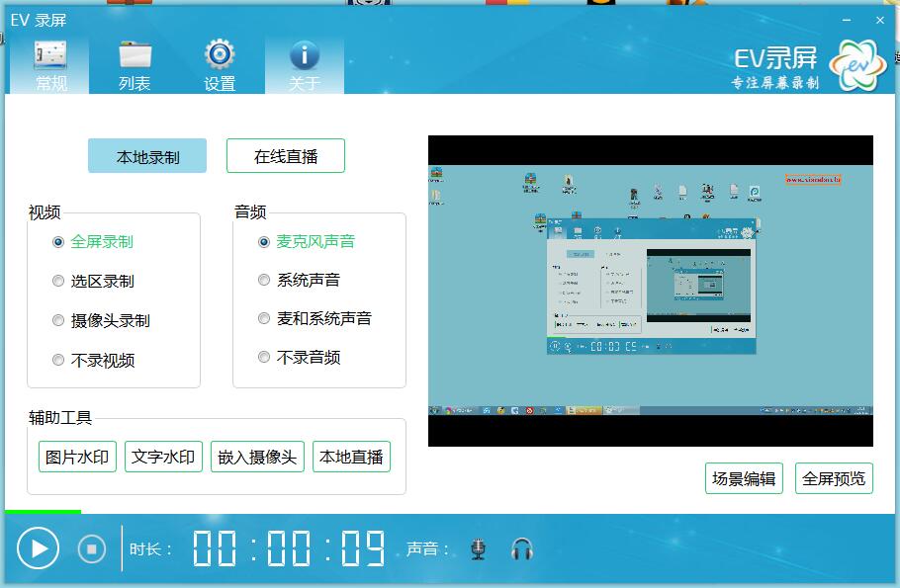Open 场景编辑 scene editor button

(x=744, y=478)
